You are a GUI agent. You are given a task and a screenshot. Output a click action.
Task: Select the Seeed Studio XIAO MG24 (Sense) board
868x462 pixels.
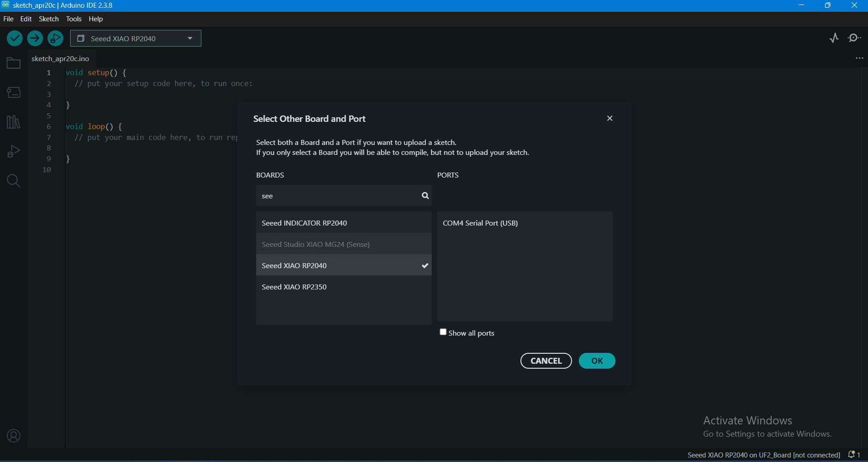tap(343, 244)
